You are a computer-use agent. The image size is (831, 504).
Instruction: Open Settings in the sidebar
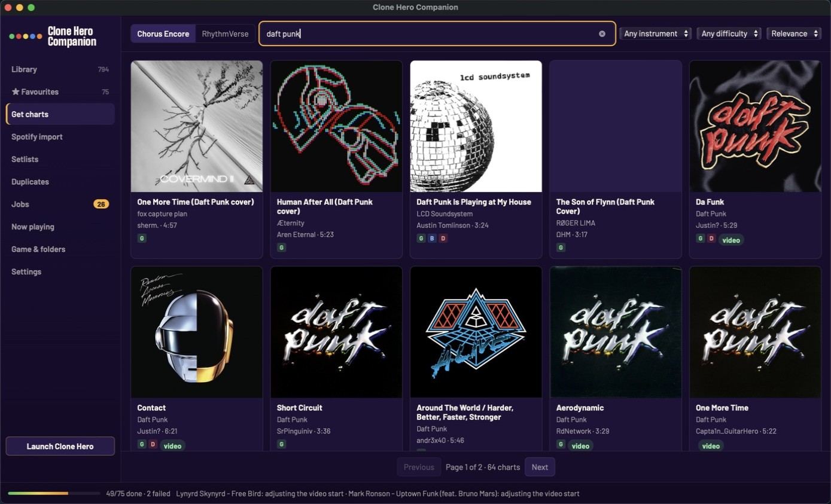click(60, 271)
